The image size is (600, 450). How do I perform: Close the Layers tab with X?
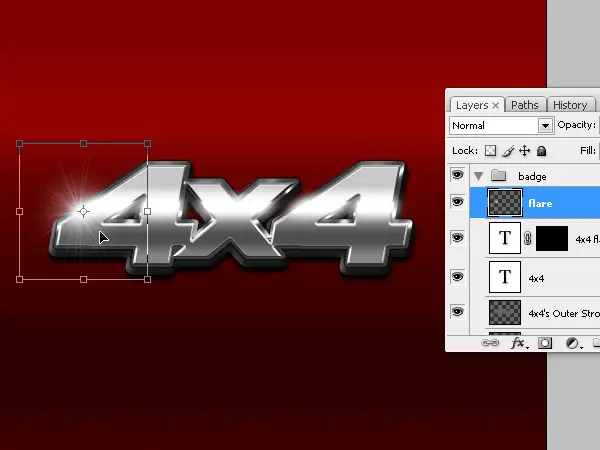coord(496,105)
